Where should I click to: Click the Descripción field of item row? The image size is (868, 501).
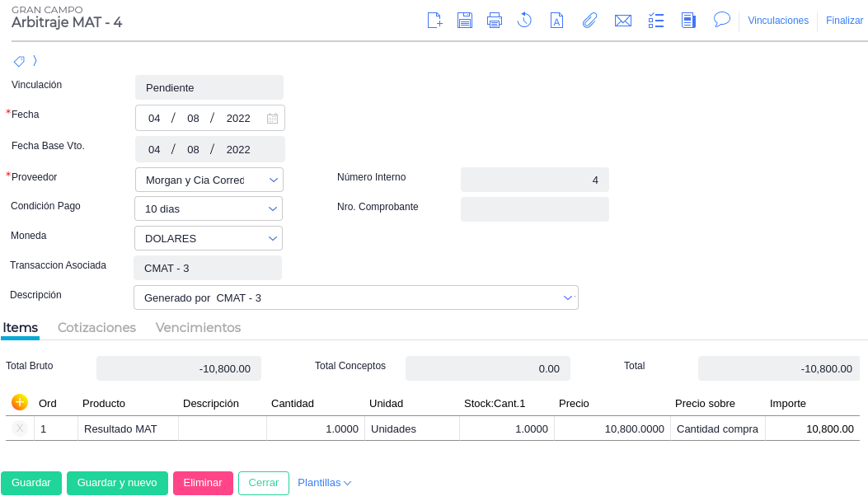[222, 428]
